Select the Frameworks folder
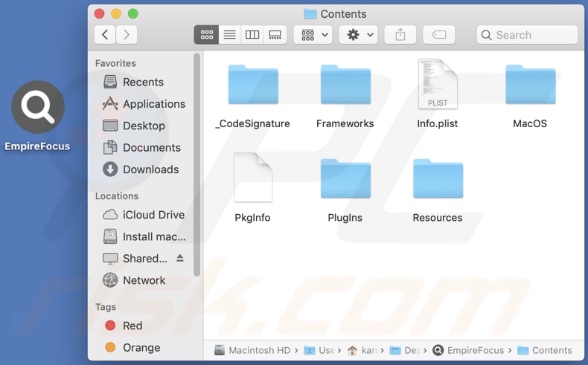 (345, 84)
